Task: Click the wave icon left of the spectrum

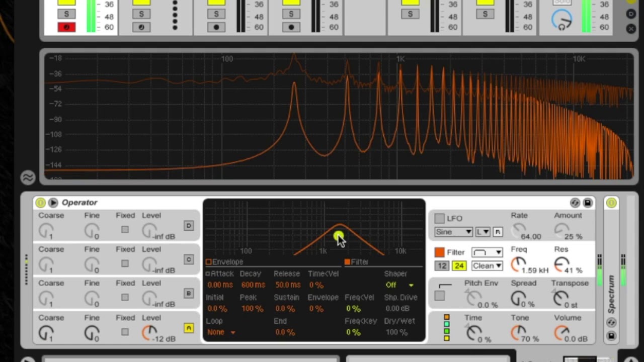Action: pyautogui.click(x=28, y=177)
